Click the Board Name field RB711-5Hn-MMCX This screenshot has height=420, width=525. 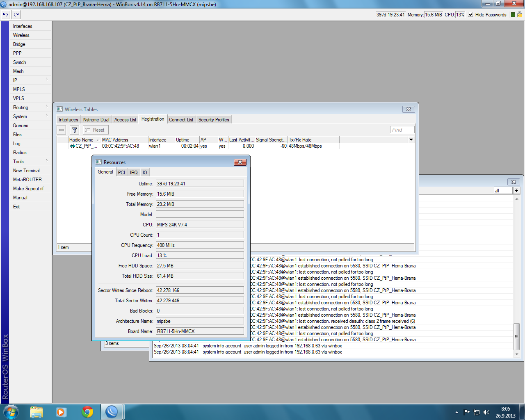200,331
